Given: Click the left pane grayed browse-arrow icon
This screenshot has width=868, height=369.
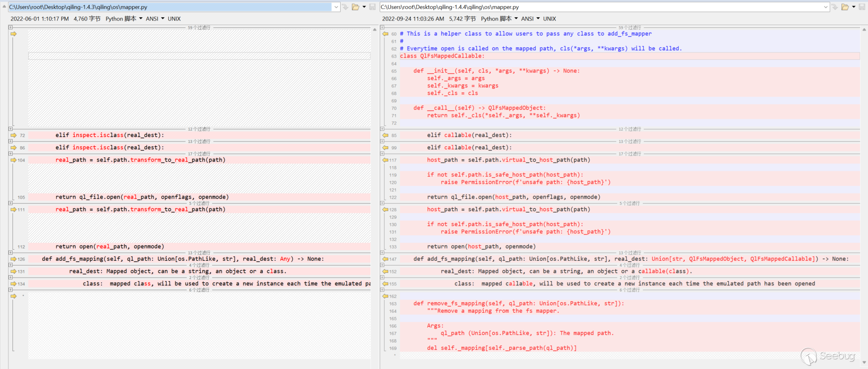Looking at the screenshot, I should point(345,7).
